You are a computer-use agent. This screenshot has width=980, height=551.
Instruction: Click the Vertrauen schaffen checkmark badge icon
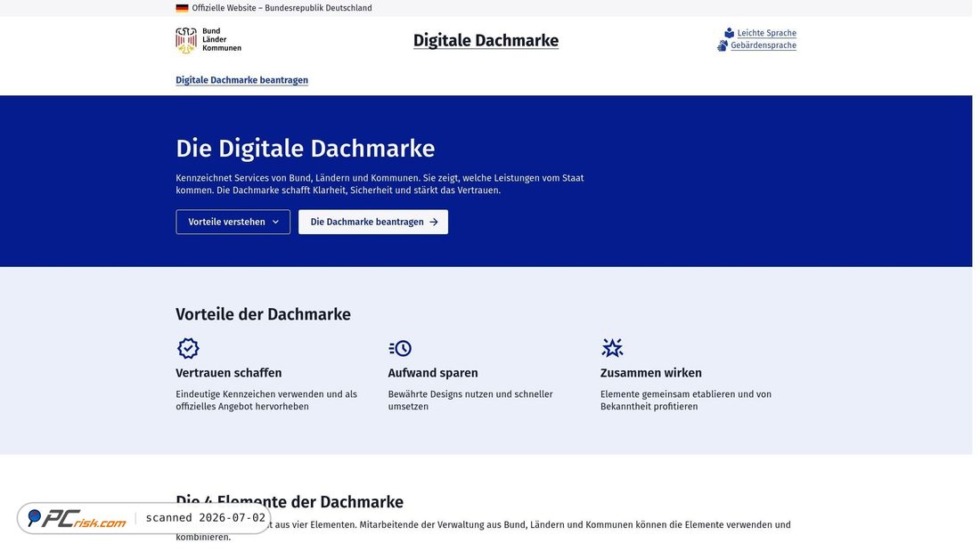pyautogui.click(x=188, y=348)
